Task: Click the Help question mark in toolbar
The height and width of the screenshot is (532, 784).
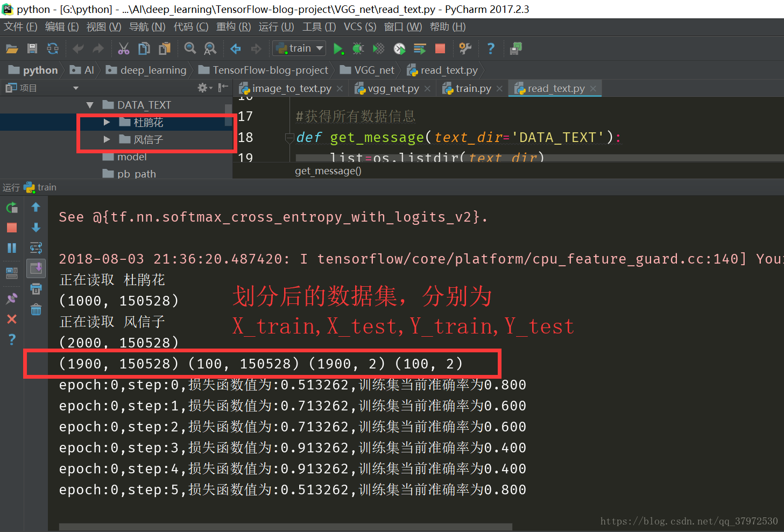Action: click(x=491, y=49)
